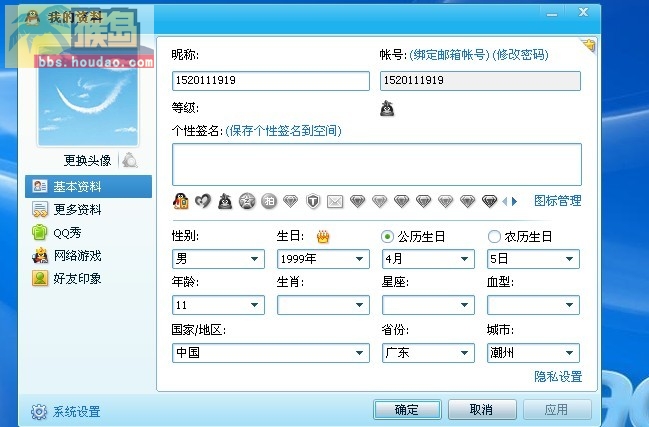Image resolution: width=649 pixels, height=427 pixels.
Task: Click the 更换头像 text to change avatar
Action: pos(87,160)
